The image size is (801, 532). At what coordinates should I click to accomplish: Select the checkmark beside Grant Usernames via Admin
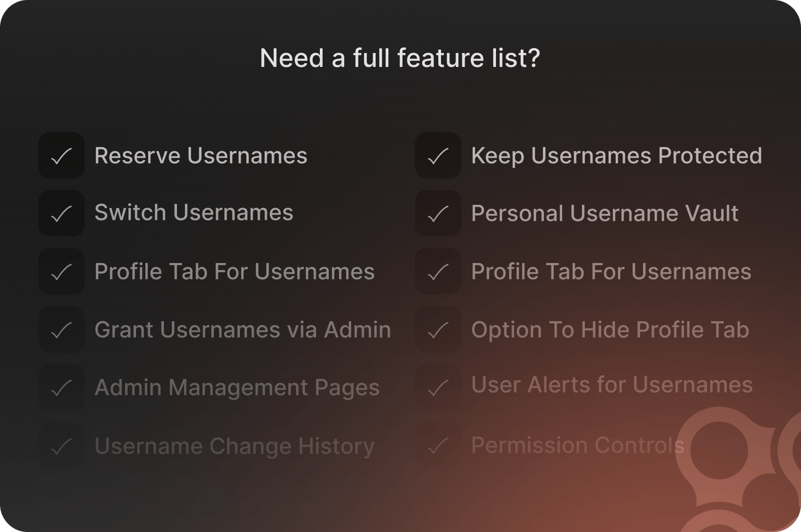point(61,329)
